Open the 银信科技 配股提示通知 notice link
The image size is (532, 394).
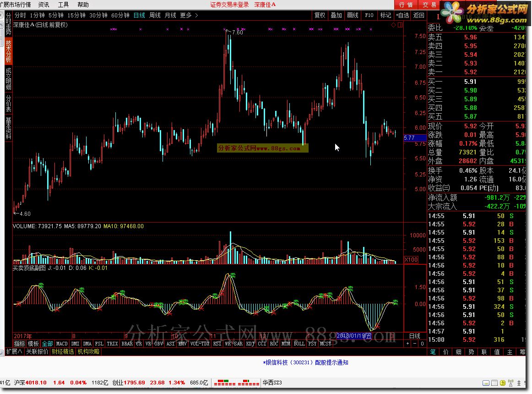[305, 362]
